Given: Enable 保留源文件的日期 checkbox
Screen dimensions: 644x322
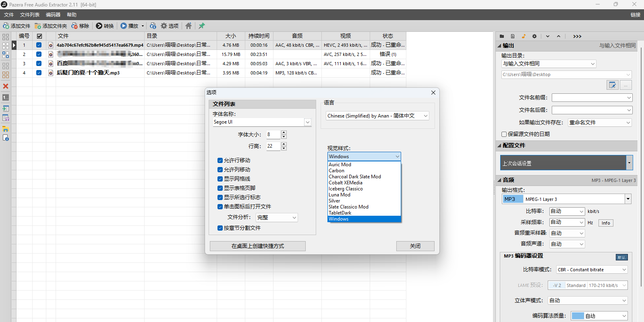Looking at the screenshot, I should point(504,134).
